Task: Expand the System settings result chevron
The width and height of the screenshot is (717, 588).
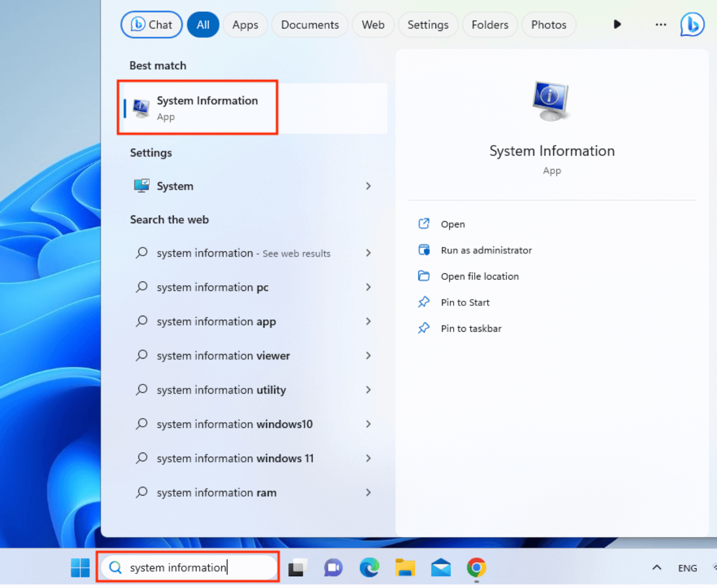Action: [368, 185]
